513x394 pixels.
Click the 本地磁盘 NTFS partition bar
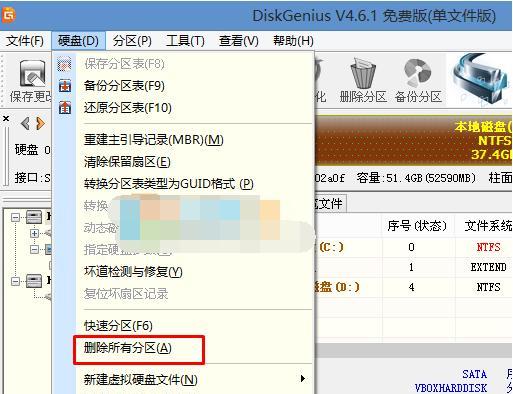point(413,140)
